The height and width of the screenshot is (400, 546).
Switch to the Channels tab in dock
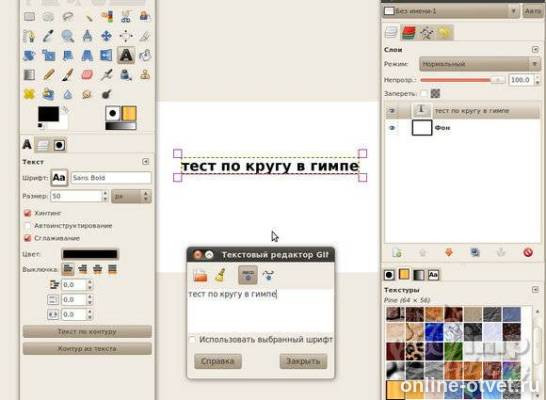409,33
